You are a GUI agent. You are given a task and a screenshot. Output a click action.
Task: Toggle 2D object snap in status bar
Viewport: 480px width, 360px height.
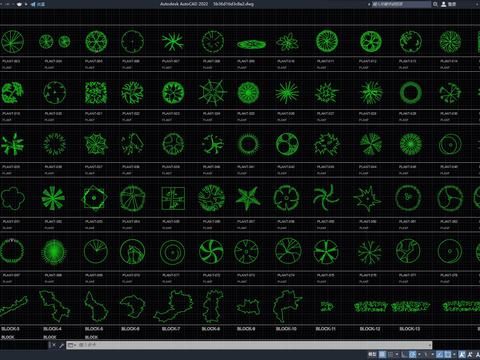click(448, 354)
